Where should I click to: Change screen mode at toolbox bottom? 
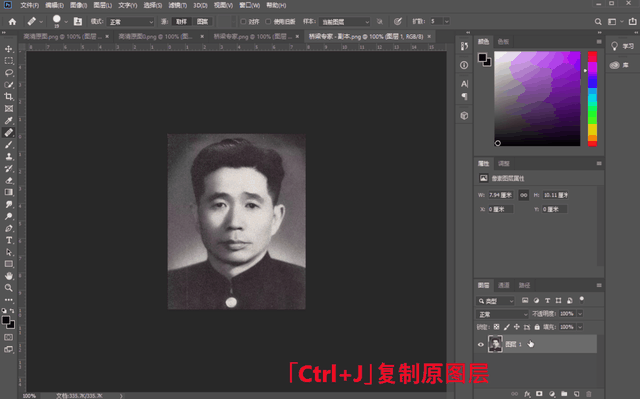coord(9,349)
